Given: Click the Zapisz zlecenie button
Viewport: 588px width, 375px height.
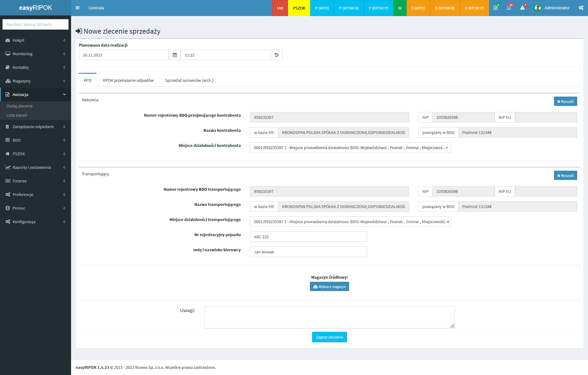Looking at the screenshot, I should [x=329, y=337].
